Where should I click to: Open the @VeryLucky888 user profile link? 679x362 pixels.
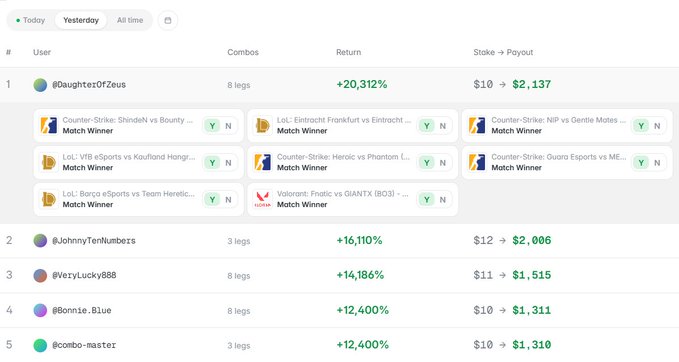[x=84, y=275]
